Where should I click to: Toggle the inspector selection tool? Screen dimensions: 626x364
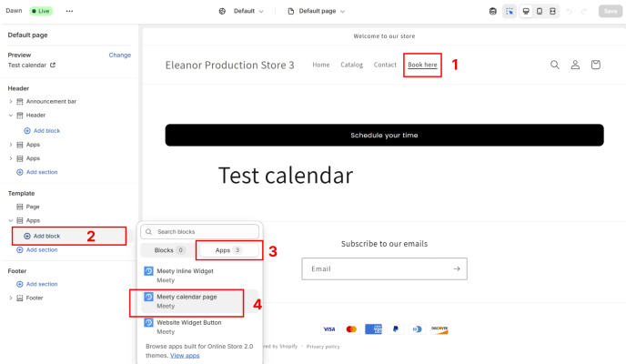(x=510, y=11)
